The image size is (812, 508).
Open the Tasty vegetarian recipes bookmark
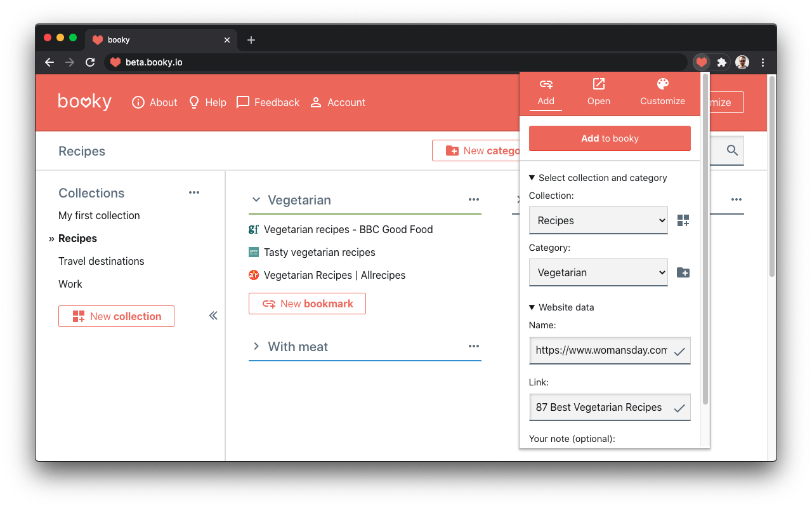pos(320,252)
